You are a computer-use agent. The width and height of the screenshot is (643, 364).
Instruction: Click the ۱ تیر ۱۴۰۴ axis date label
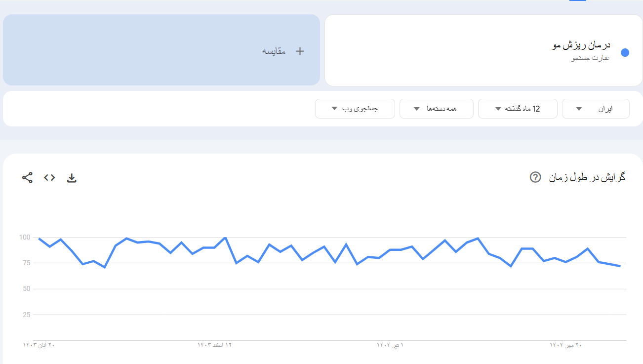(390, 345)
